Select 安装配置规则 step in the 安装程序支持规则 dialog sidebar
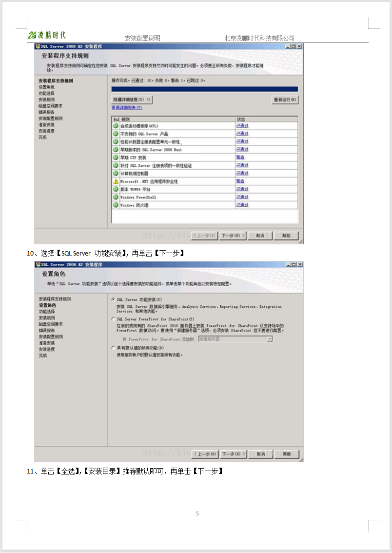The width and height of the screenshot is (392, 553). [x=50, y=119]
